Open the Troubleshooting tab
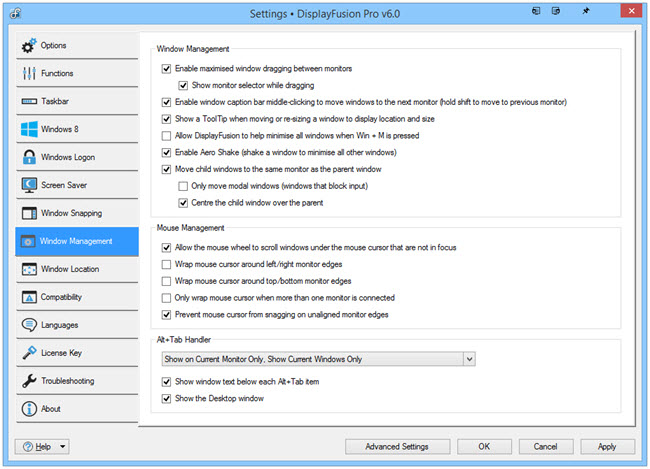Screen dimensions: 650x469 77,381
